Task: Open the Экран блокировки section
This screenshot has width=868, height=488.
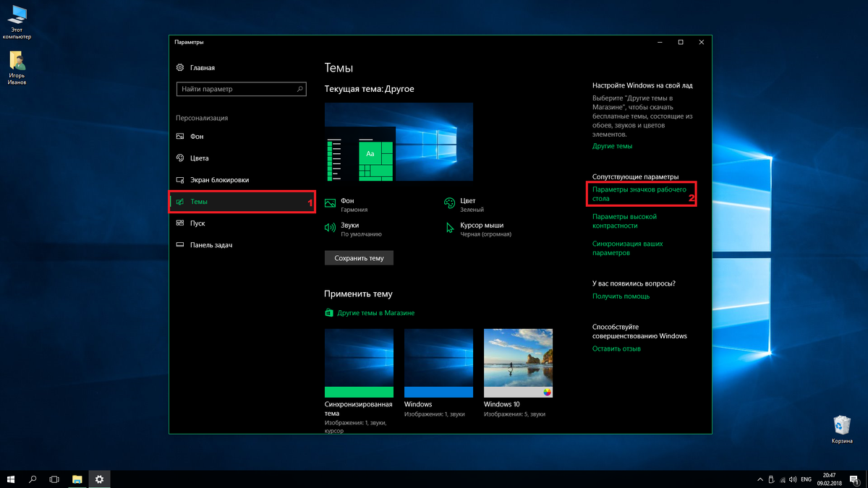Action: [242, 180]
